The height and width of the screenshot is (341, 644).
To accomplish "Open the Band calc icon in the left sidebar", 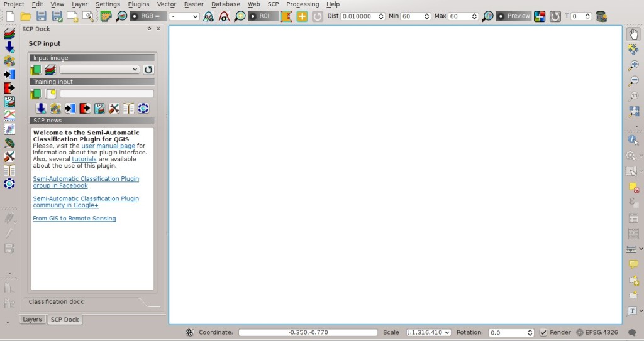I will (x=9, y=101).
